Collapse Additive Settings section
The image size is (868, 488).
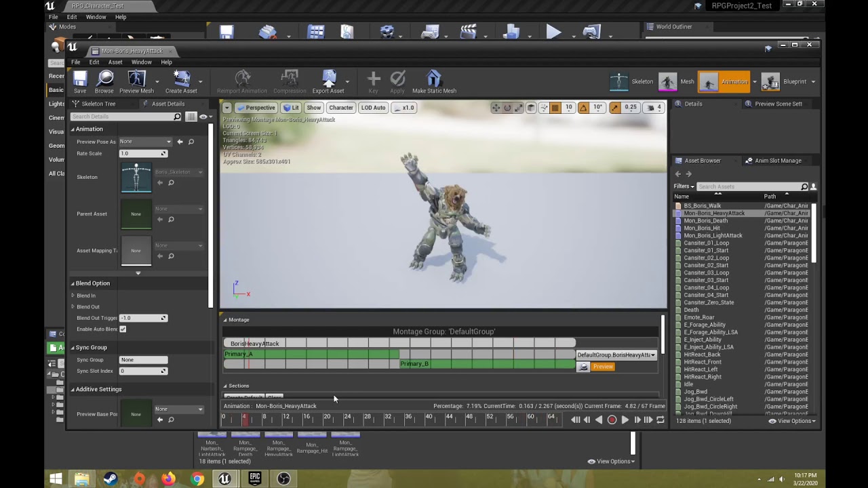tap(73, 390)
